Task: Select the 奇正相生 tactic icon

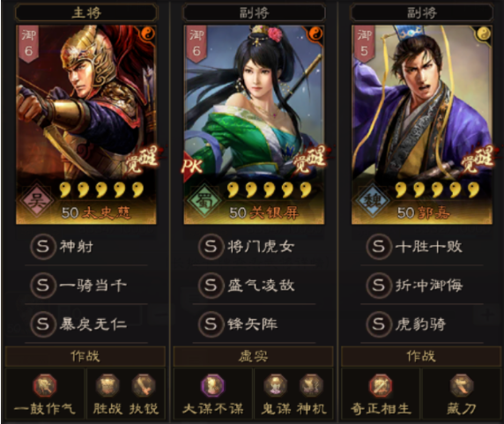Action: point(381,385)
